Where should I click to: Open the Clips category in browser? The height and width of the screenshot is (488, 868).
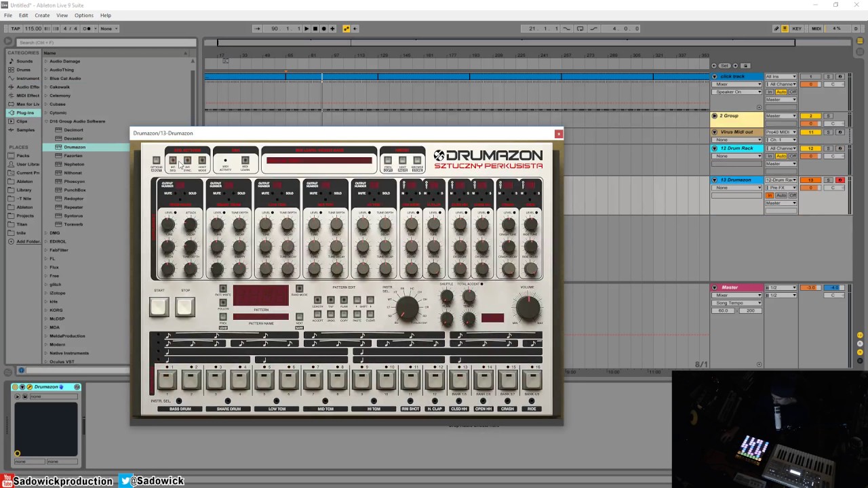(x=22, y=121)
